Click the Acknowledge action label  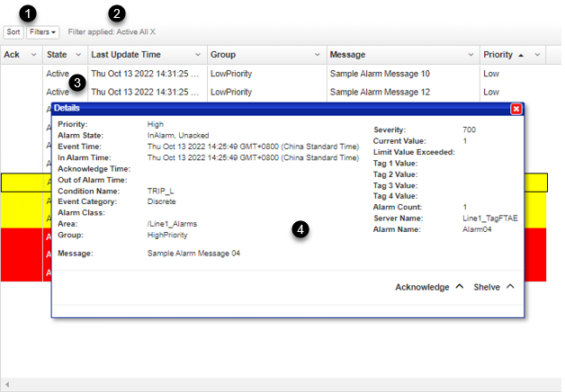[422, 287]
